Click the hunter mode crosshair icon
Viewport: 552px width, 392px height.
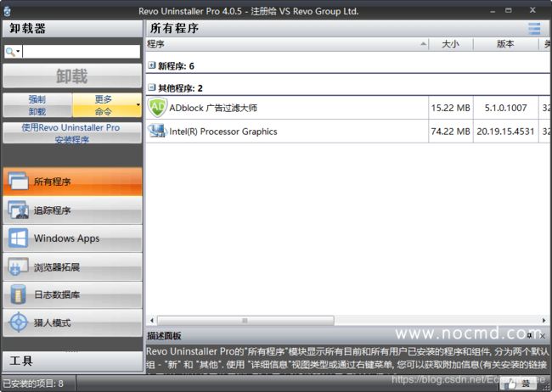[18, 322]
